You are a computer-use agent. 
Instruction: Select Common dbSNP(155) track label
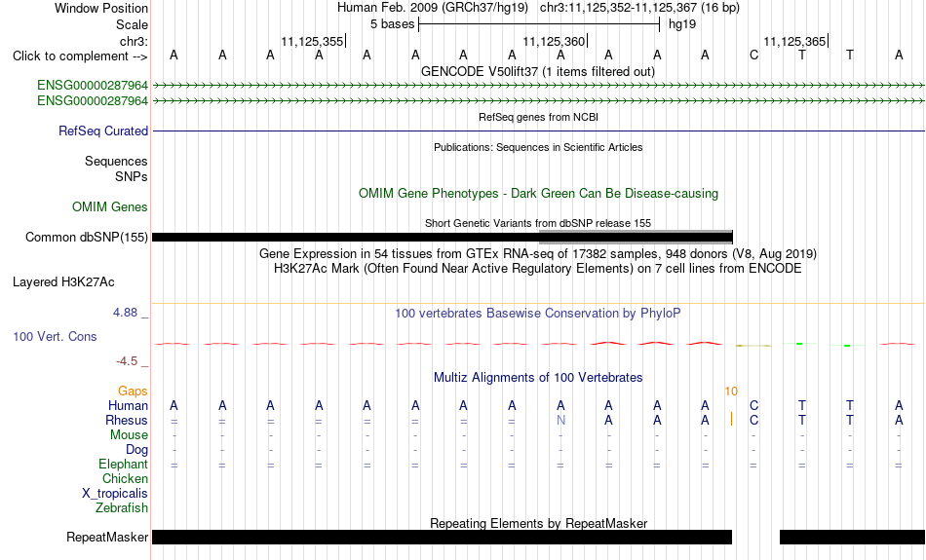coord(87,238)
